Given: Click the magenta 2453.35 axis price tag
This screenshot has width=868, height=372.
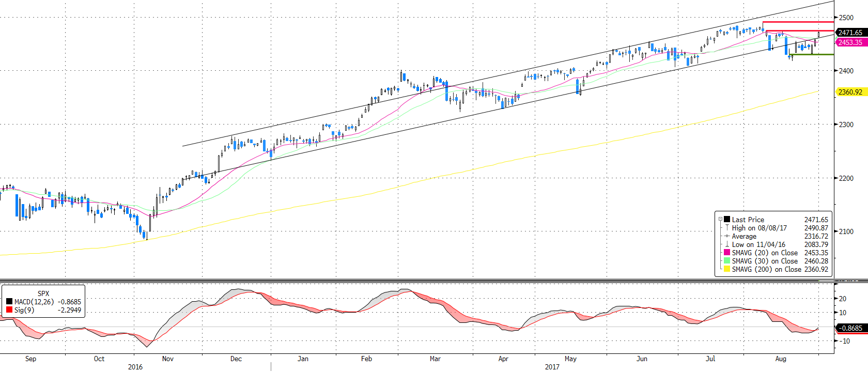Looking at the screenshot, I should coord(850,42).
